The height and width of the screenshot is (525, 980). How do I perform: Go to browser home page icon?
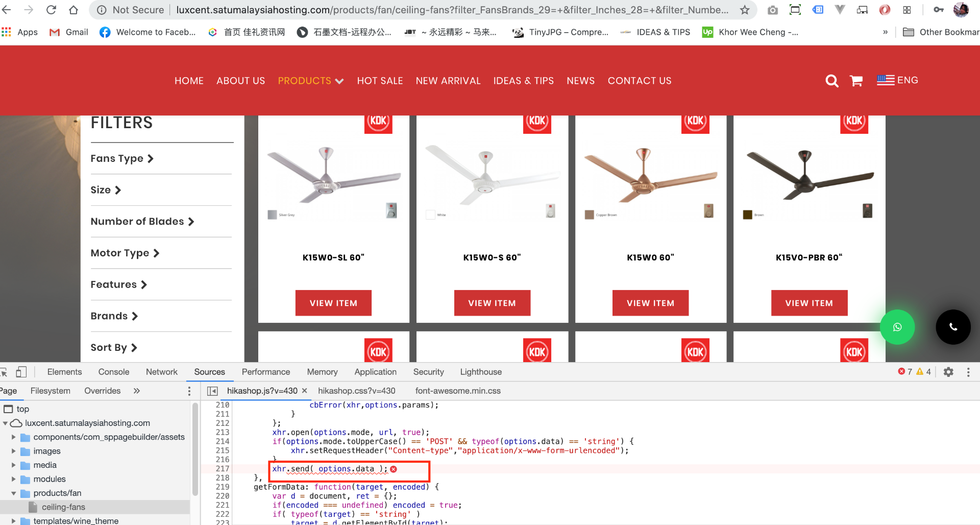(73, 10)
